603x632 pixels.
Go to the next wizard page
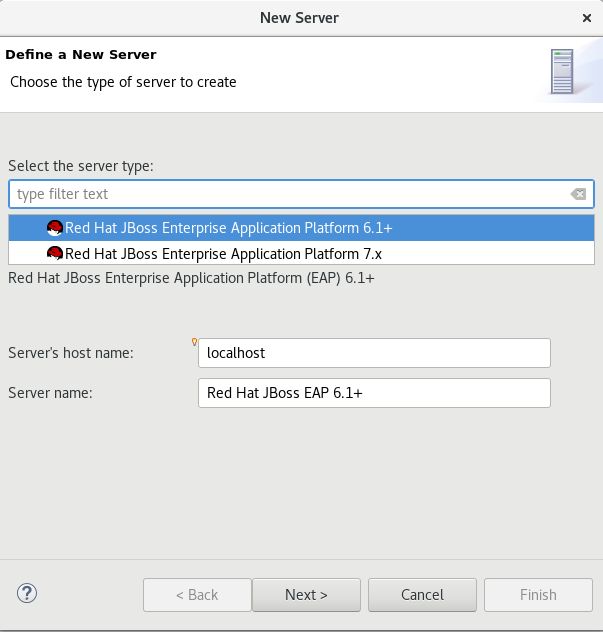coord(306,595)
